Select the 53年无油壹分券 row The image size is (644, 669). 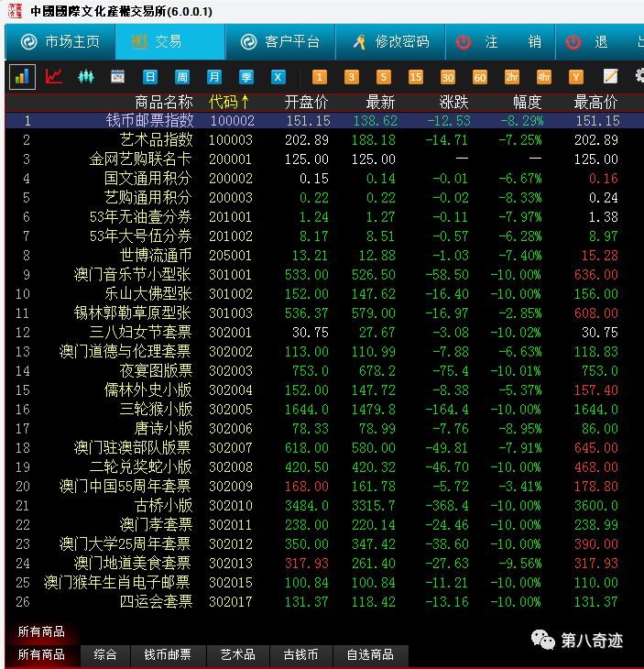pos(324,217)
